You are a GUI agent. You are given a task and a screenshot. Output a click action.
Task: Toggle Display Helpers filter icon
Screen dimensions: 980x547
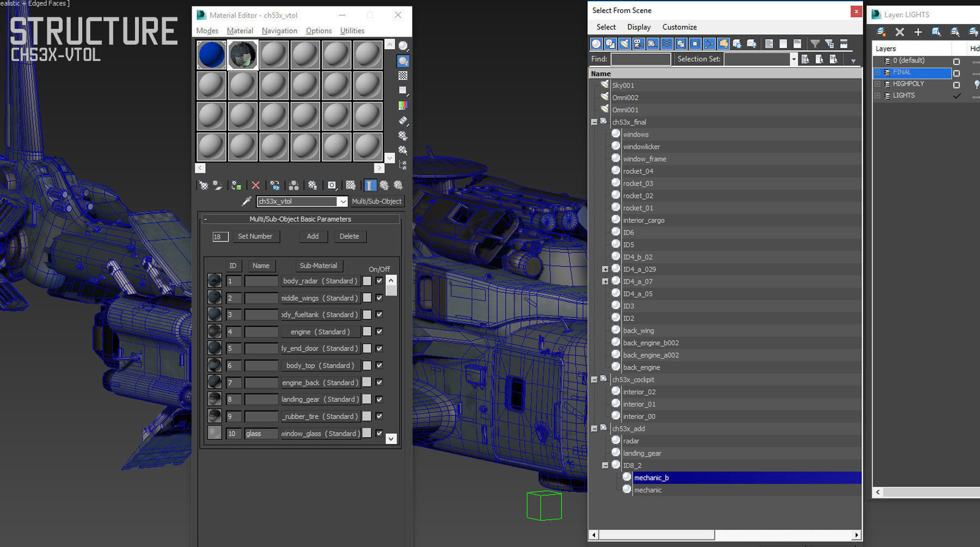click(653, 44)
